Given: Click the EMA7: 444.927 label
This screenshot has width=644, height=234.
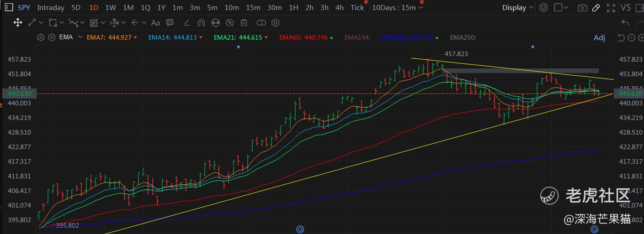Looking at the screenshot, I should tap(109, 37).
